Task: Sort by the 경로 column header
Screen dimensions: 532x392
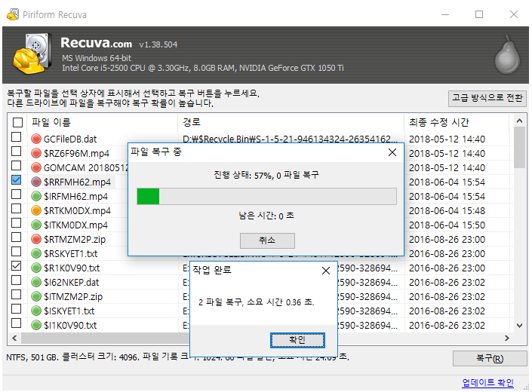Action: coord(291,122)
